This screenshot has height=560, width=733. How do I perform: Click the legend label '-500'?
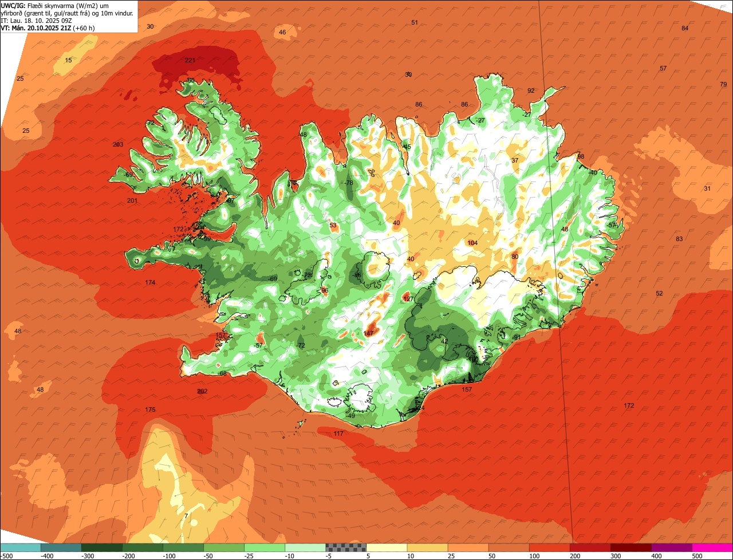pyautogui.click(x=7, y=556)
